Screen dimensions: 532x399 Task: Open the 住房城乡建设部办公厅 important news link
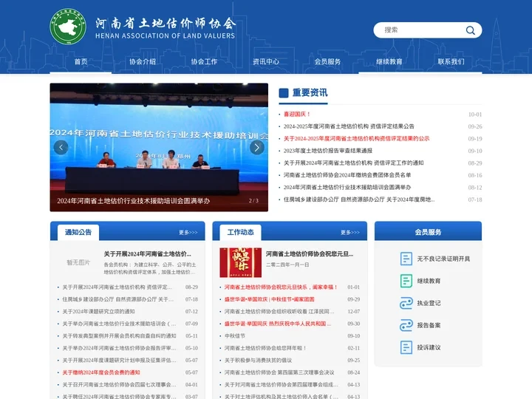pyautogui.click(x=359, y=199)
